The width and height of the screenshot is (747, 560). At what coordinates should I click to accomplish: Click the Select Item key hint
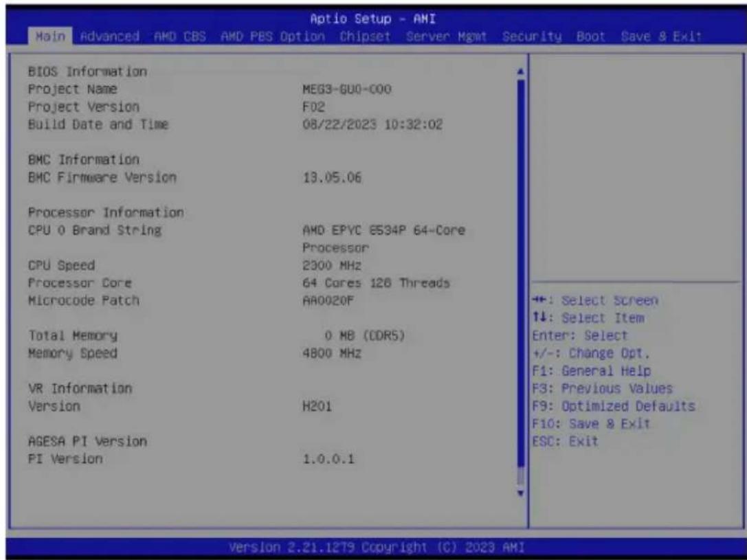click(x=588, y=318)
